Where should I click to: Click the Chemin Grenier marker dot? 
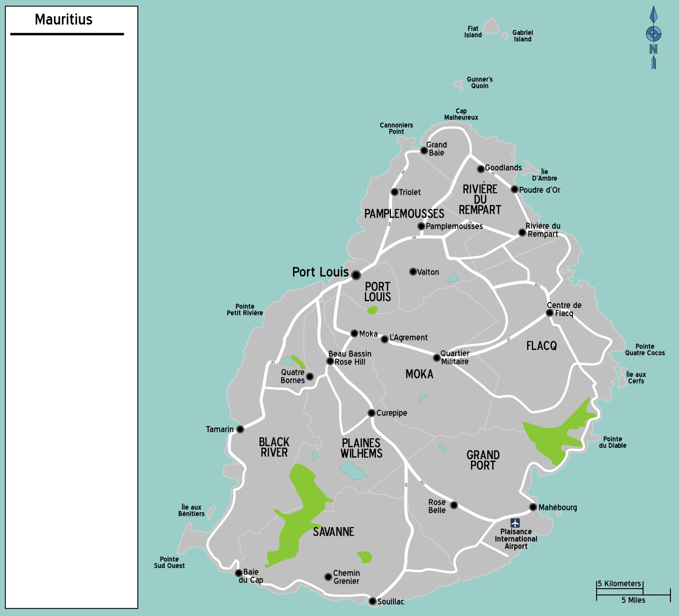pyautogui.click(x=328, y=577)
